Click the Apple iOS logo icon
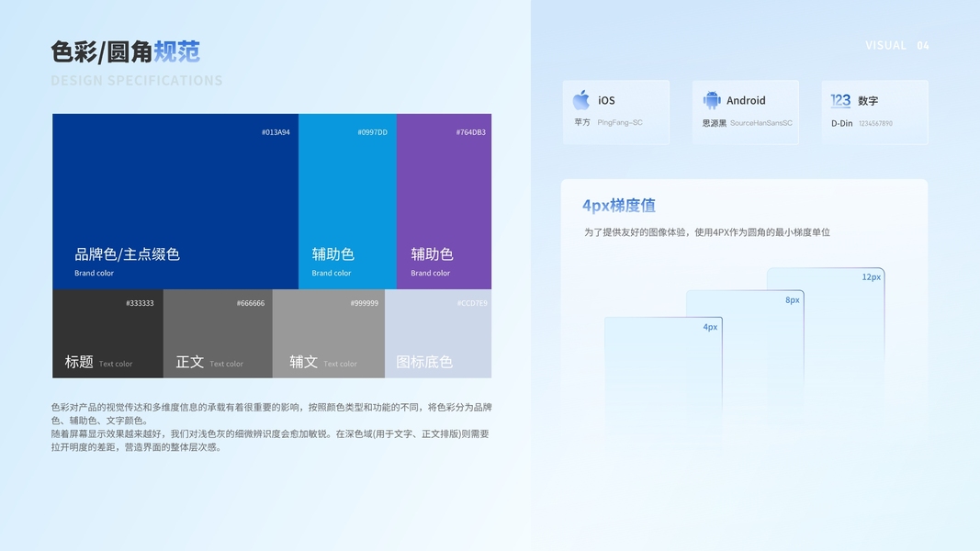 click(x=581, y=100)
